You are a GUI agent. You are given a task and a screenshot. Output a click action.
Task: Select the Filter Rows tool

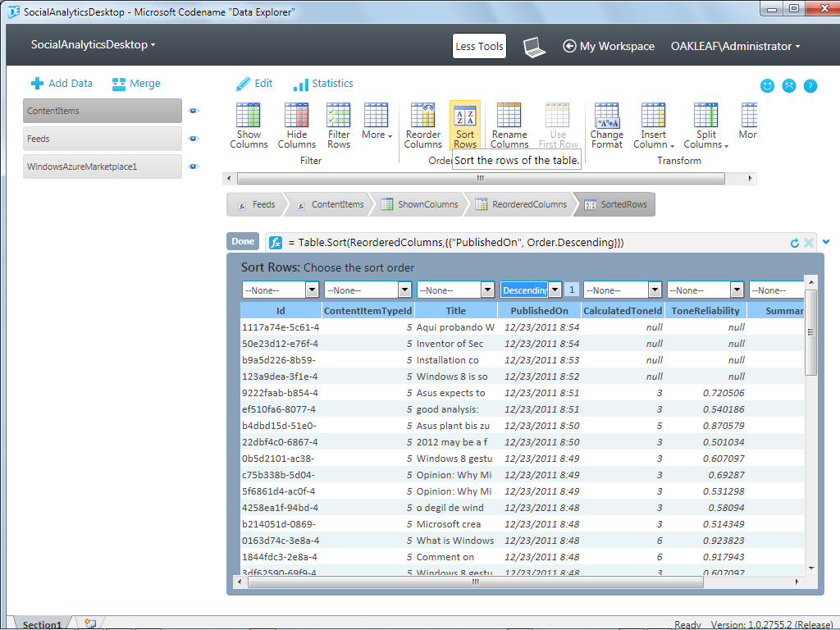click(x=339, y=126)
